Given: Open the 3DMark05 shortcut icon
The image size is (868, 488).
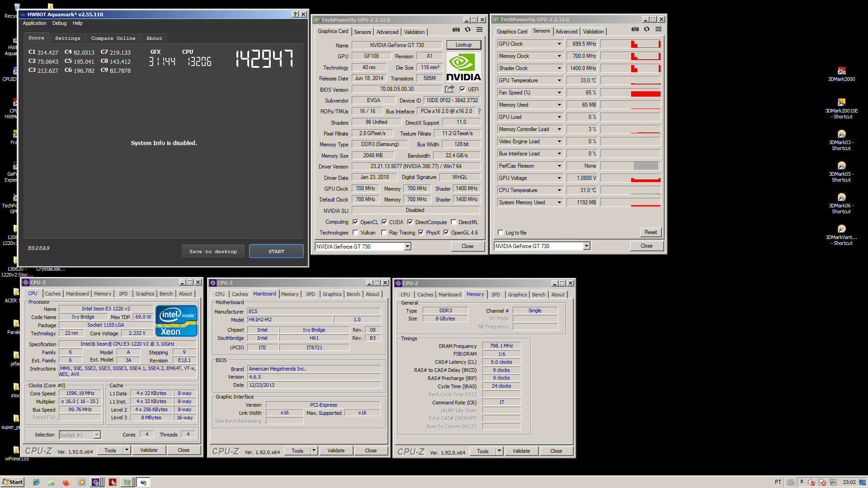Looking at the screenshot, I should [841, 172].
